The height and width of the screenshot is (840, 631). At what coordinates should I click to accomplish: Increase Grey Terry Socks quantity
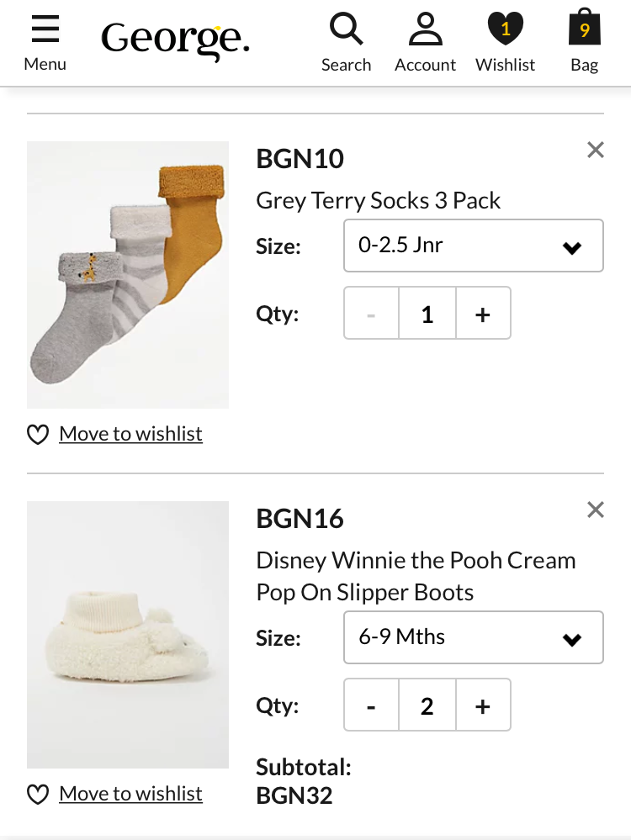[x=483, y=314]
